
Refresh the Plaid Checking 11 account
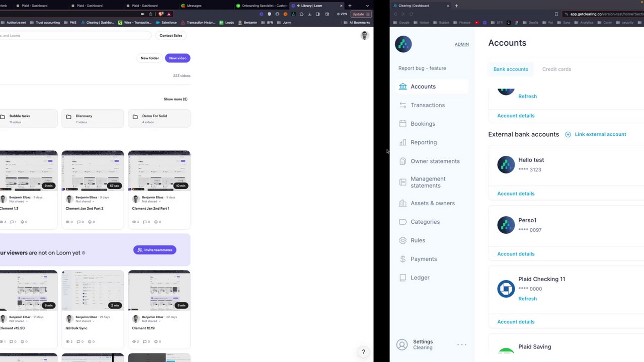click(527, 299)
